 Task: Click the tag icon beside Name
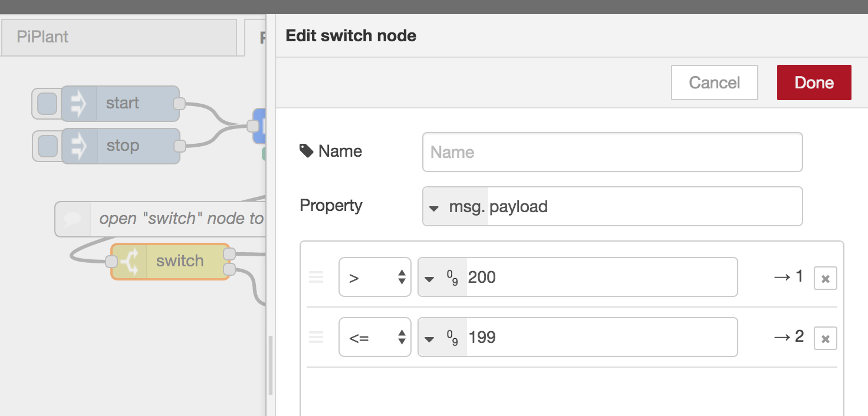(307, 151)
